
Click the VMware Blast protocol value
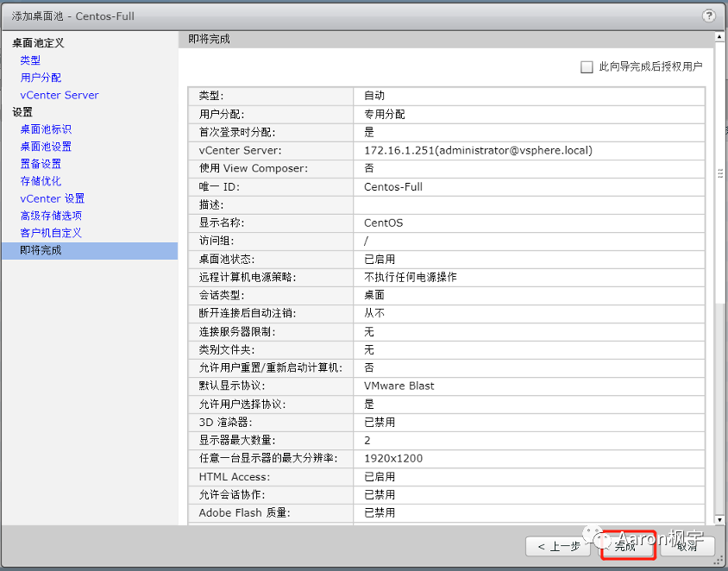point(399,386)
